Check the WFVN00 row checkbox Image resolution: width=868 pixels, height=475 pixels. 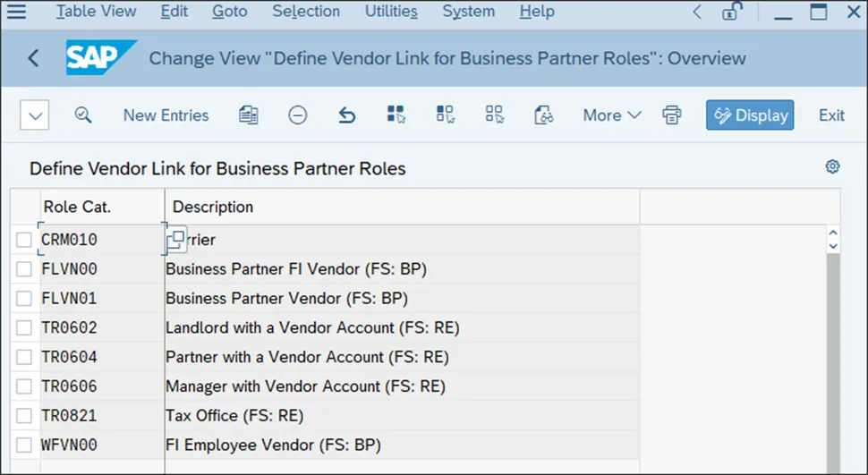(24, 445)
